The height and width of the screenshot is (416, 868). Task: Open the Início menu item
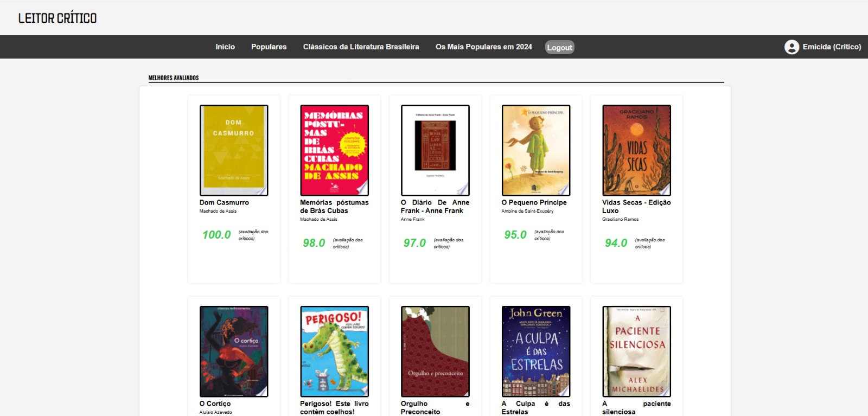[225, 47]
